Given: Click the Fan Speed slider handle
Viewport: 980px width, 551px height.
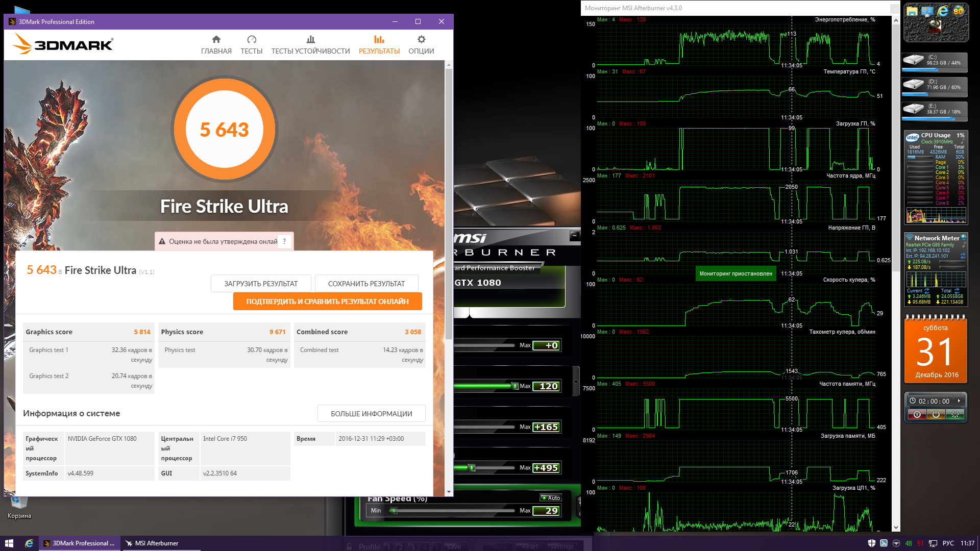Looking at the screenshot, I should (393, 510).
